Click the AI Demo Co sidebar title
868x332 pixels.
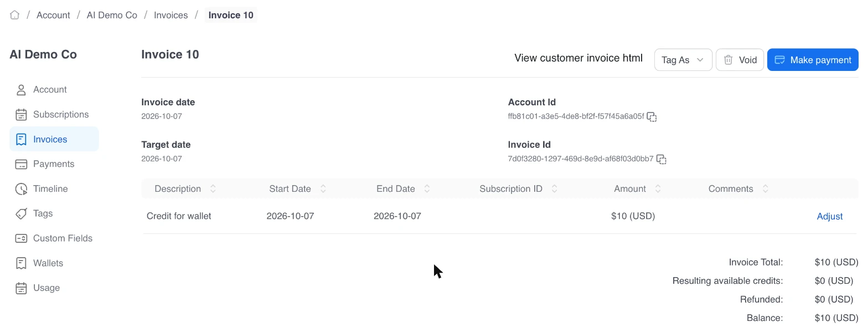pos(43,54)
